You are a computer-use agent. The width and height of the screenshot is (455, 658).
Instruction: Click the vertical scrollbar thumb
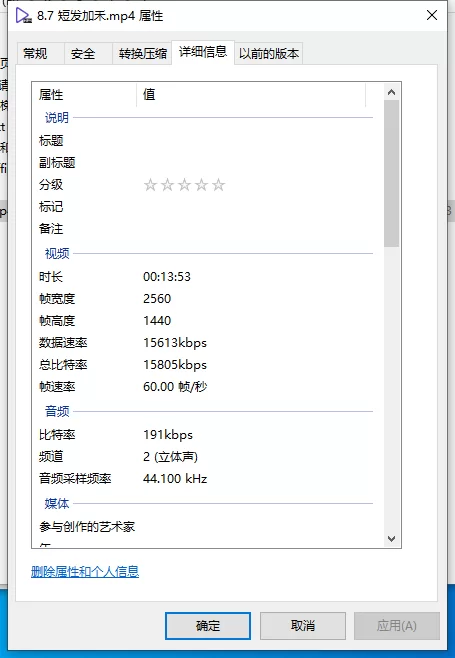[392, 173]
